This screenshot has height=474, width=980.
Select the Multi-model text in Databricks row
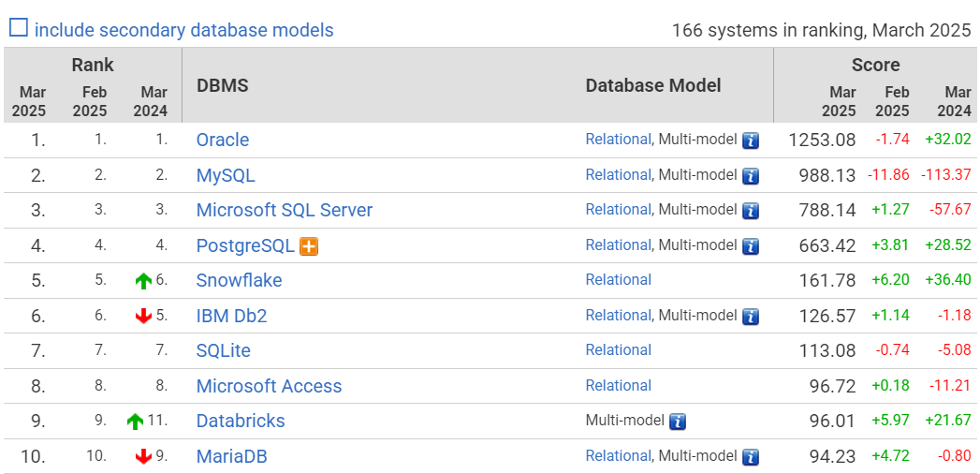coord(625,421)
